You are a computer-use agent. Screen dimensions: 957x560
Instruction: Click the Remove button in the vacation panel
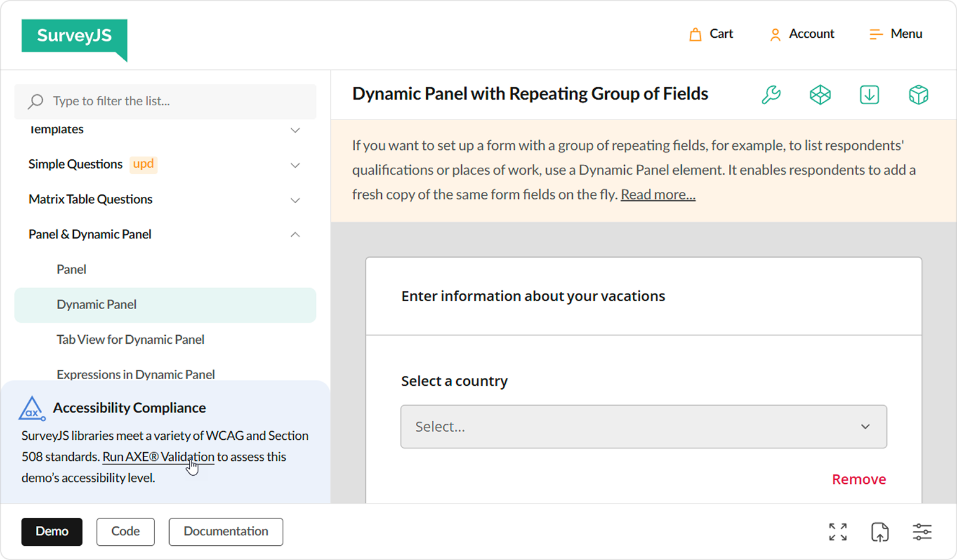click(858, 478)
